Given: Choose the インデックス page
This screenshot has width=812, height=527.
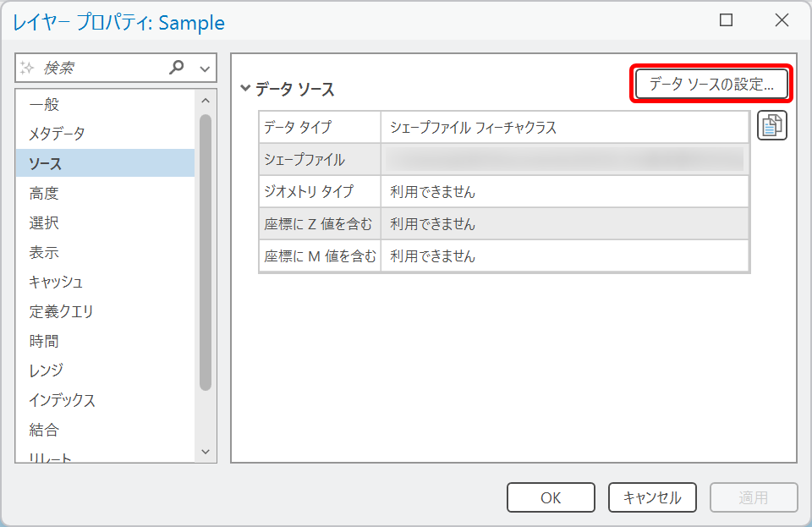Looking at the screenshot, I should point(62,400).
